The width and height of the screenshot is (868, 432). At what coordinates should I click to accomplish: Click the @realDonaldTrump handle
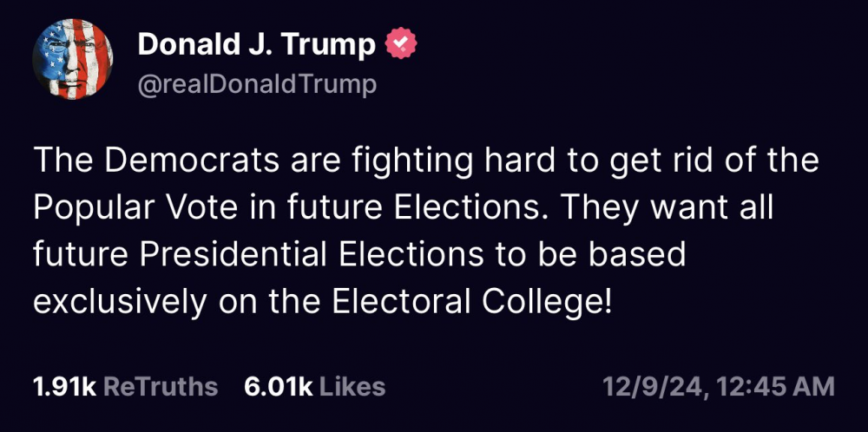click(x=258, y=84)
